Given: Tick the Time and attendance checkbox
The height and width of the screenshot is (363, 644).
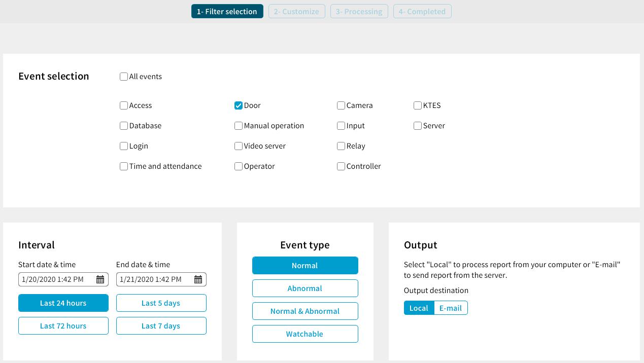Looking at the screenshot, I should pyautogui.click(x=124, y=166).
